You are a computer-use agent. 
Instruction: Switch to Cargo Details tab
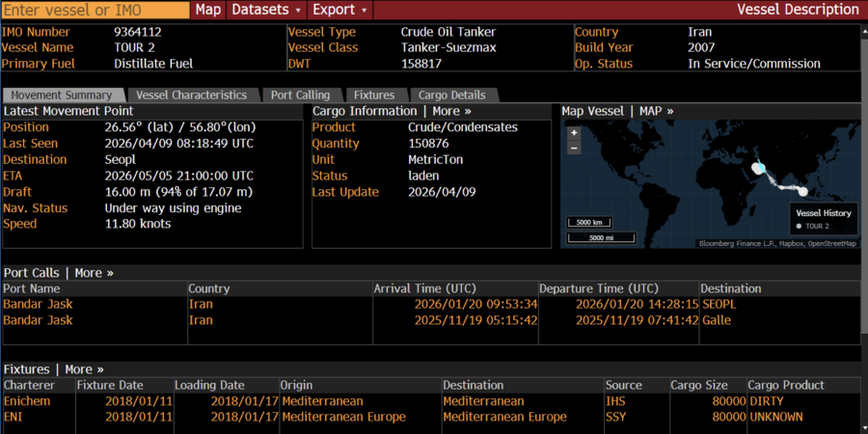pos(452,95)
